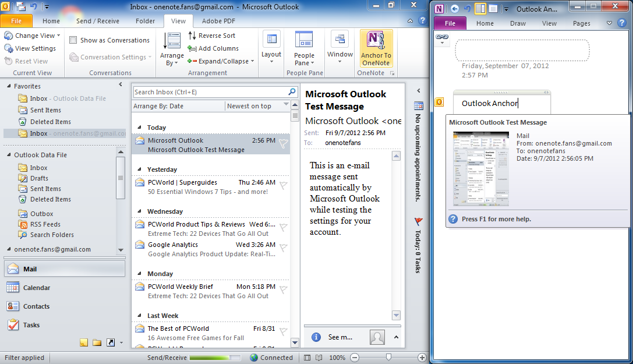Click the Outlook Help question mark icon
Screen dimensions: 633x364
pyautogui.click(x=422, y=20)
